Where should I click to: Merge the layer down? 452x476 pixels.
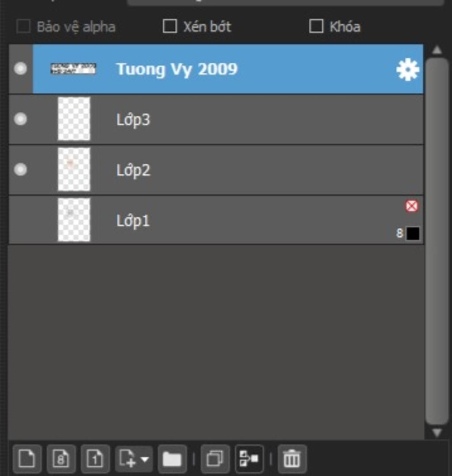[x=249, y=459]
